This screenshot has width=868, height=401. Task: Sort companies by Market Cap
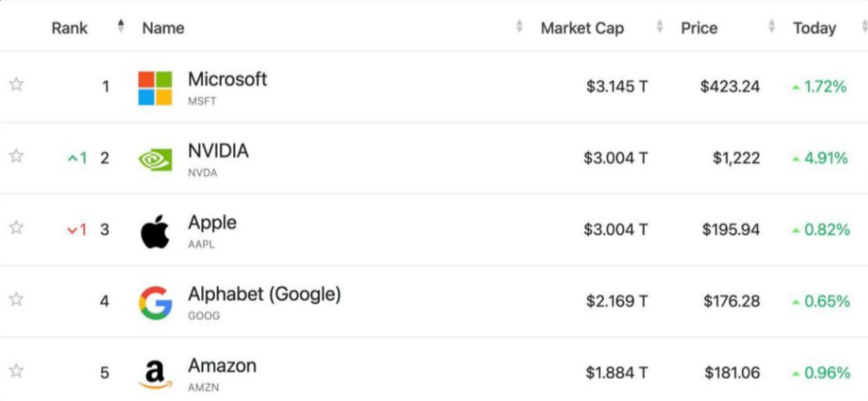(583, 28)
